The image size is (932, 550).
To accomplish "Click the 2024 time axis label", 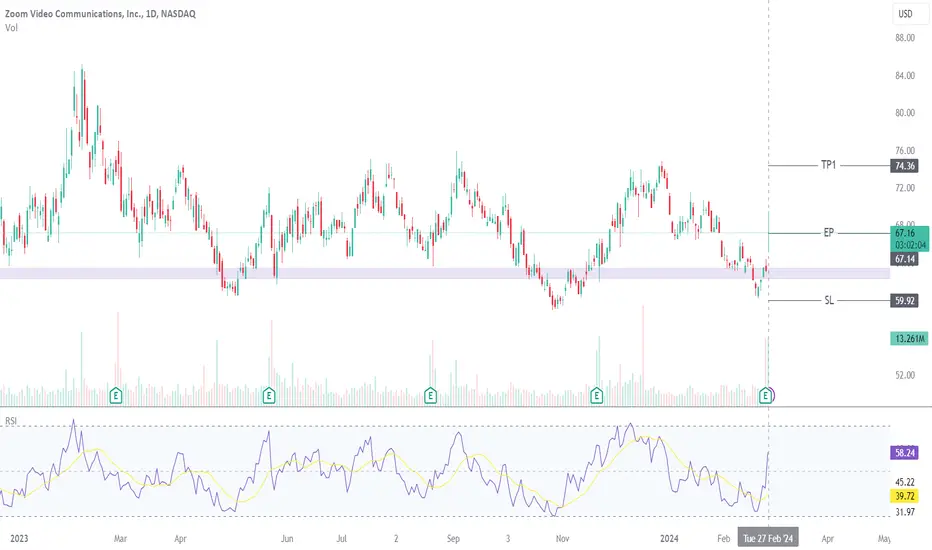I will coord(669,539).
